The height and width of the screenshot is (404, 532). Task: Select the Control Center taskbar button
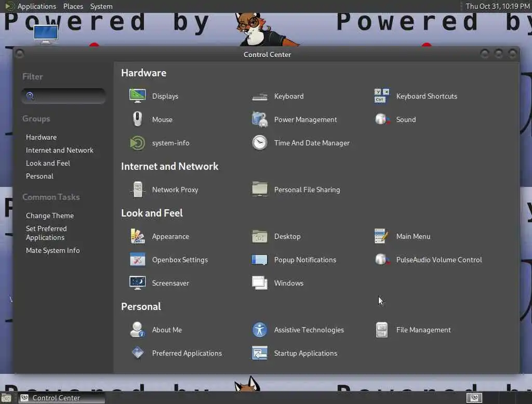click(61, 398)
